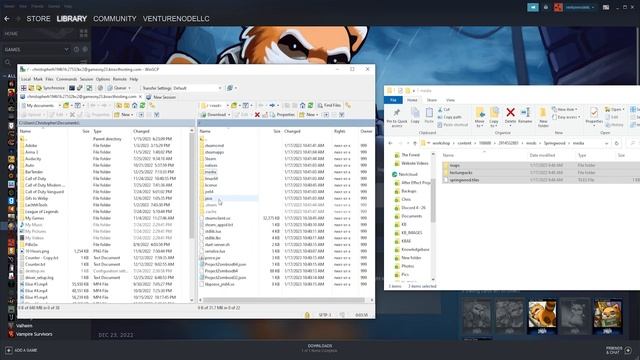Select the java folder in WinSCP remote panel

click(x=209, y=198)
